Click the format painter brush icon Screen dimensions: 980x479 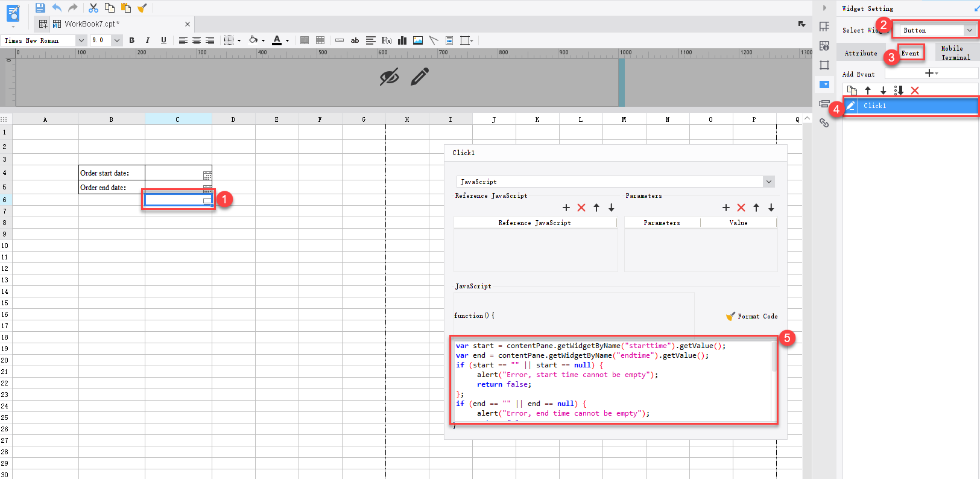coord(142,8)
